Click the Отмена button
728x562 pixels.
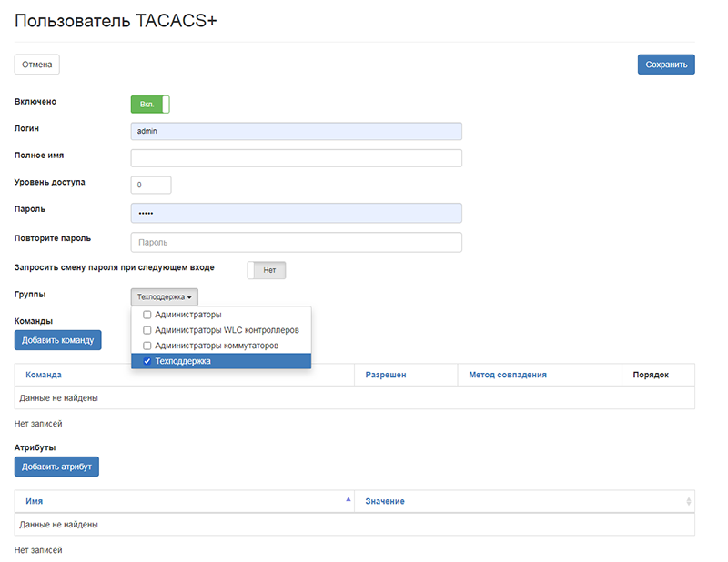tap(37, 65)
